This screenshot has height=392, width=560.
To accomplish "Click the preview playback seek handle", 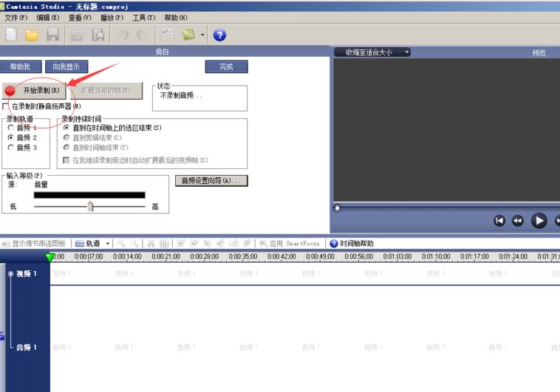I will [337, 208].
